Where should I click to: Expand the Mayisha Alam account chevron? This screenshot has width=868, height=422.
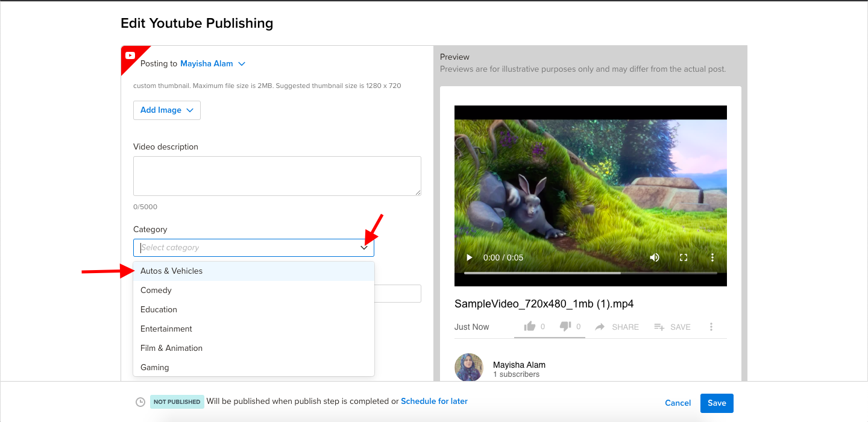(242, 63)
